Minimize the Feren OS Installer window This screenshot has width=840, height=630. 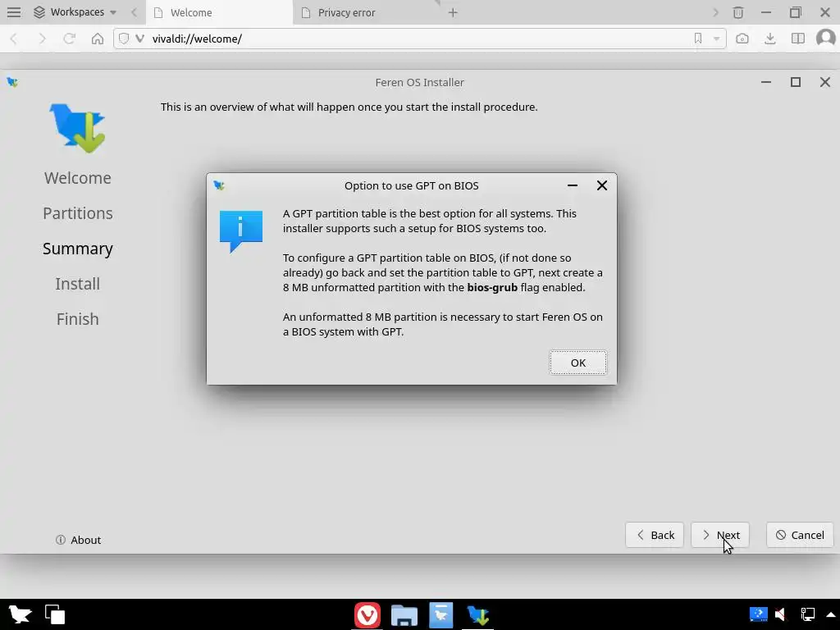pyautogui.click(x=766, y=82)
